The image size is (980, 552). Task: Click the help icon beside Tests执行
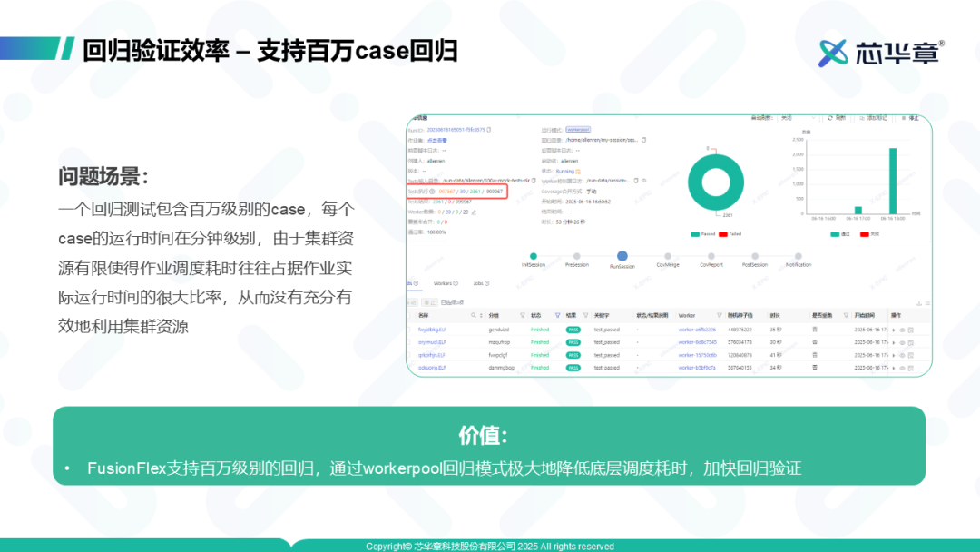click(432, 192)
